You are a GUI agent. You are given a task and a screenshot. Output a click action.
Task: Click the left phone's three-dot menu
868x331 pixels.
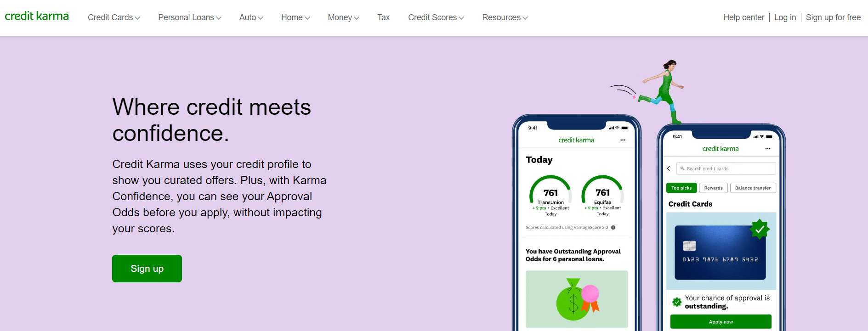[x=623, y=140]
